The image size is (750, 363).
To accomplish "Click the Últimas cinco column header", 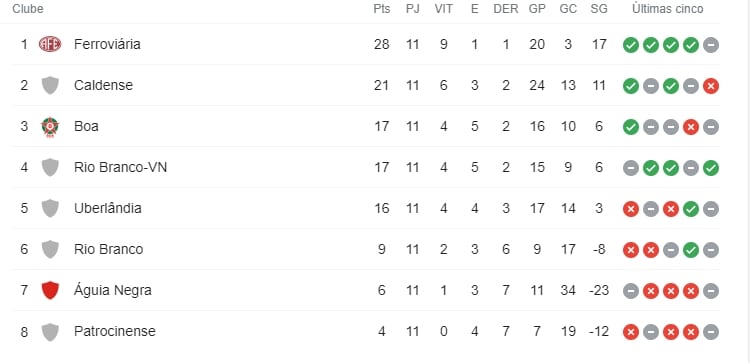I will click(668, 9).
